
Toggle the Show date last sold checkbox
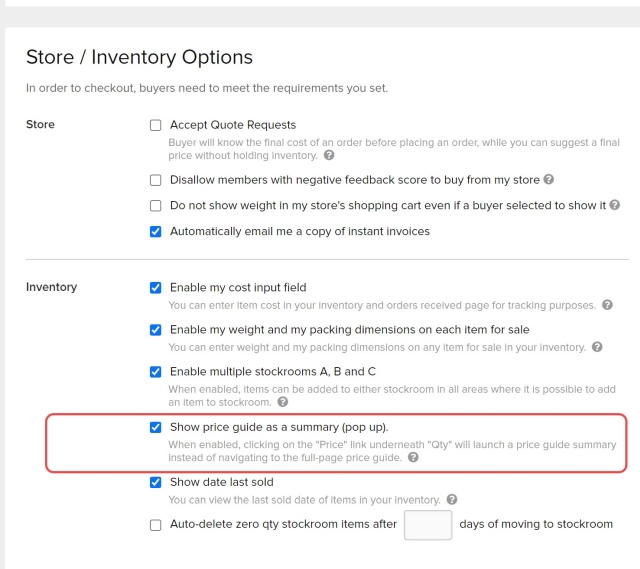[x=155, y=482]
